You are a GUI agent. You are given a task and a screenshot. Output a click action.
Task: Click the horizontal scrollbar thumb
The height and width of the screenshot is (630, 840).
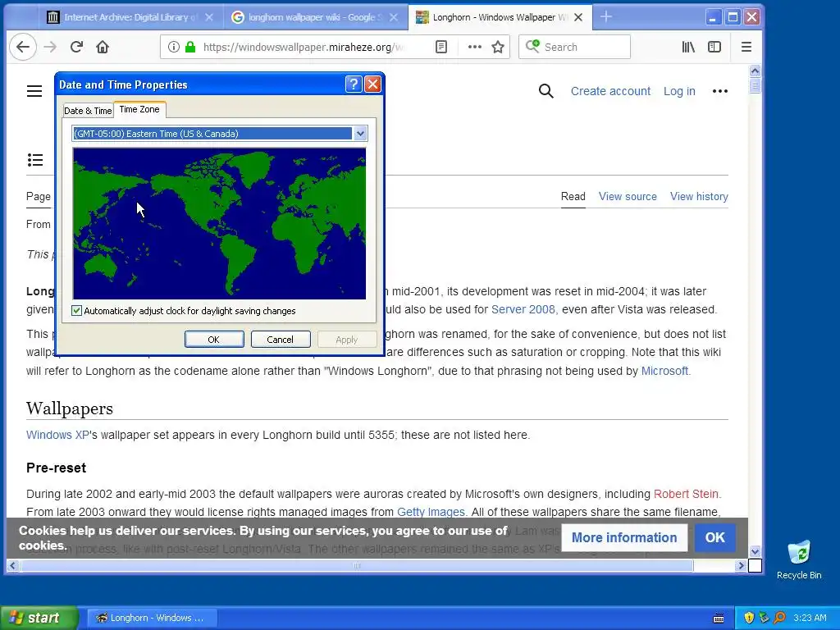[357, 566]
